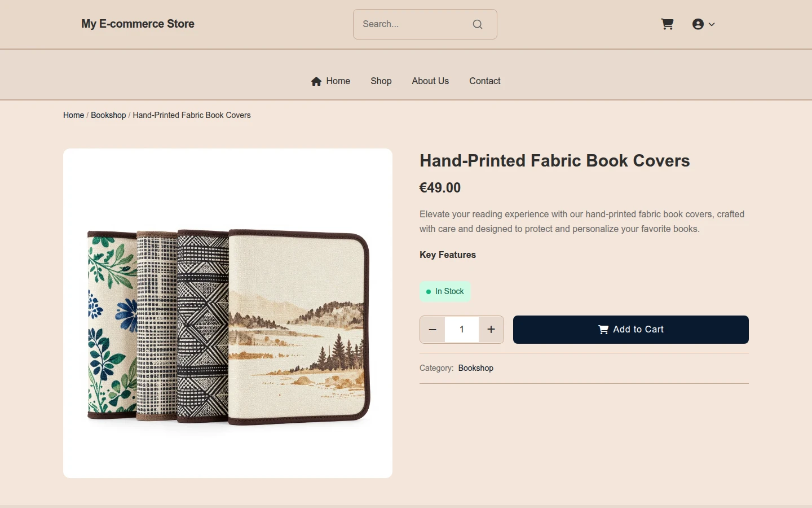Open the shopping cart icon
This screenshot has height=508, width=812.
pos(667,24)
